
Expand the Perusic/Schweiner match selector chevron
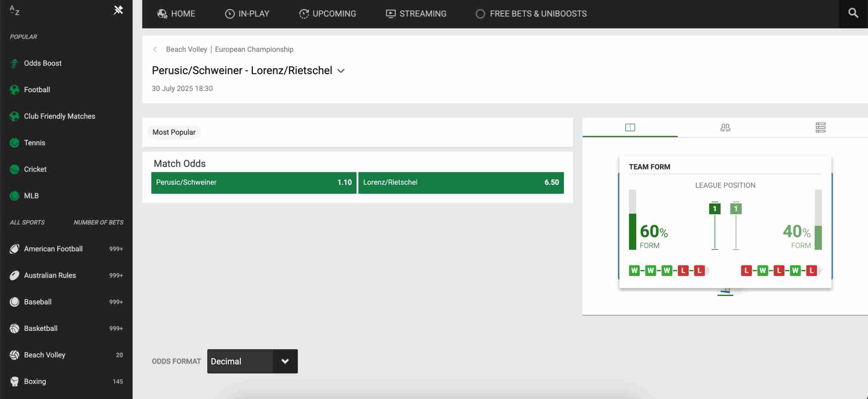(341, 71)
